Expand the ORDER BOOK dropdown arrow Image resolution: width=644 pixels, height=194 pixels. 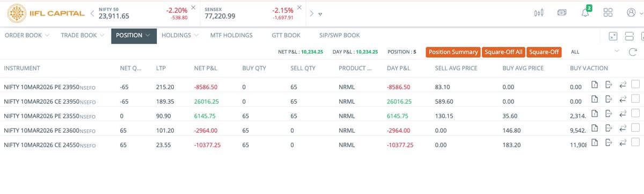coord(47,35)
